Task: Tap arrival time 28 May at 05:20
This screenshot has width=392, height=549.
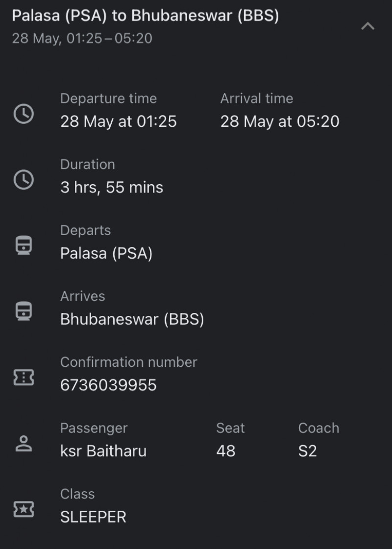Action: click(x=279, y=121)
